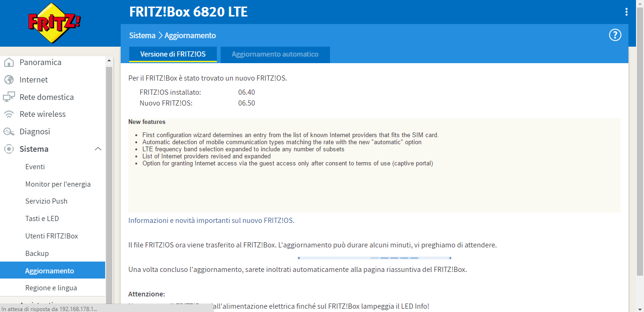Switch to Aggiornamento automatico tab
644x312 pixels.
[x=275, y=54]
